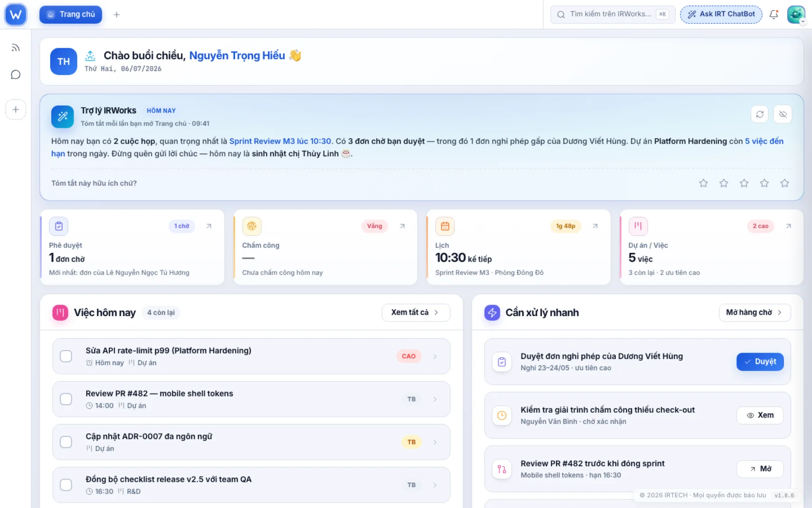Click the CAO priority tag

(x=409, y=356)
